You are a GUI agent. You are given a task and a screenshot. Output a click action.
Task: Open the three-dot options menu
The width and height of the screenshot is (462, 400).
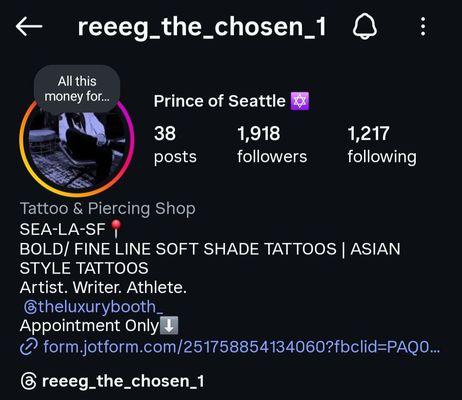click(x=423, y=27)
